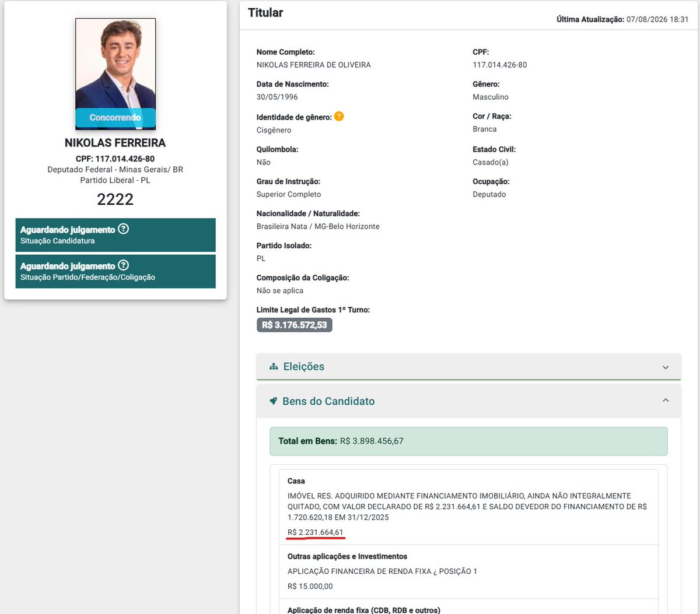Image resolution: width=700 pixels, height=614 pixels.
Task: Click the Casa asset title
Action: (296, 481)
